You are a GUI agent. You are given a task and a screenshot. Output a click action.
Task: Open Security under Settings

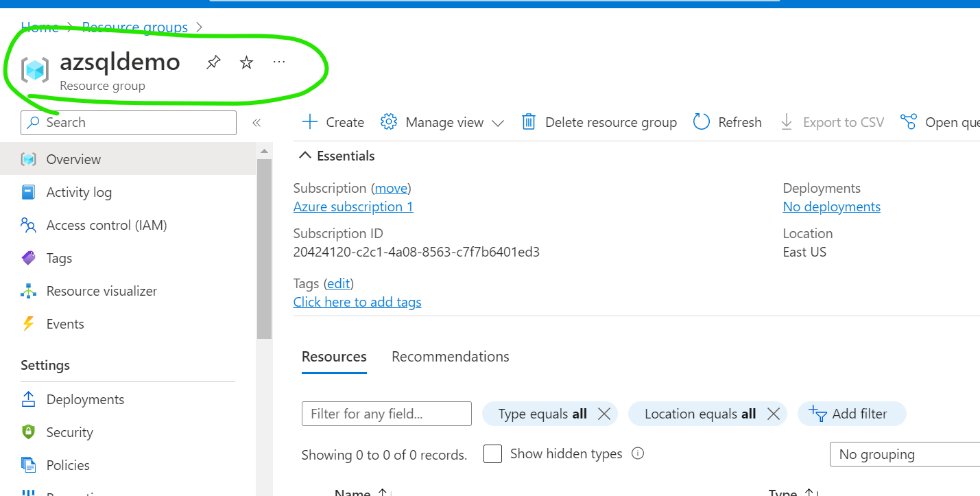coord(128,432)
